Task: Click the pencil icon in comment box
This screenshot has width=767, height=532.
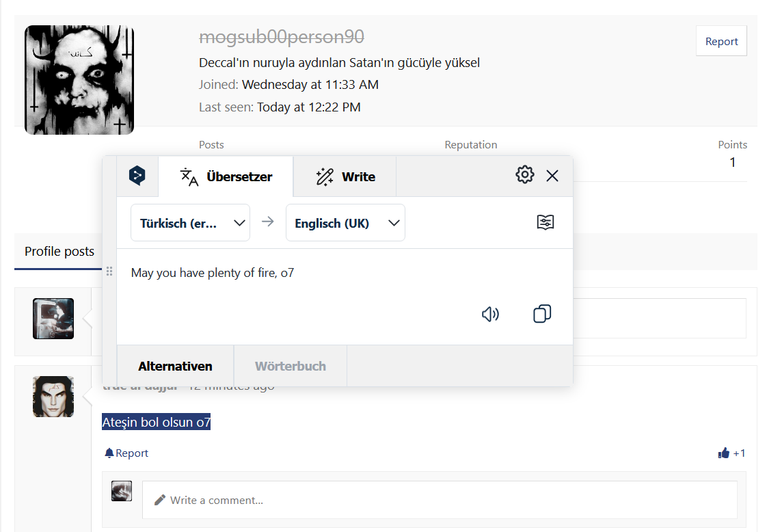Action: click(x=159, y=500)
